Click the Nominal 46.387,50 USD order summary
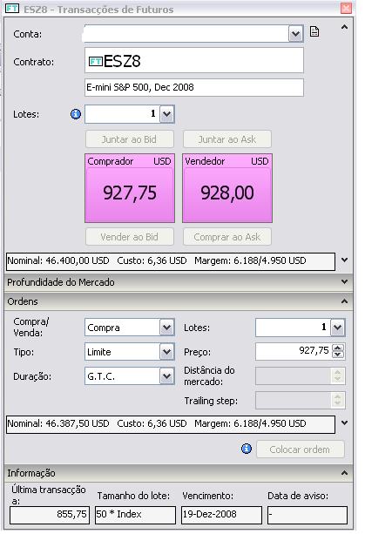Image resolution: width=392 pixels, height=534 pixels. (x=171, y=424)
